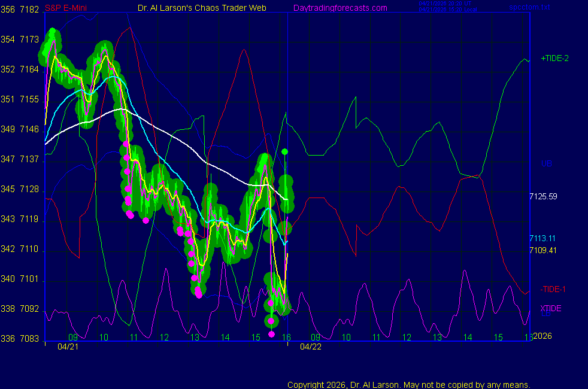Click the blue UB upper band label

click(x=545, y=163)
